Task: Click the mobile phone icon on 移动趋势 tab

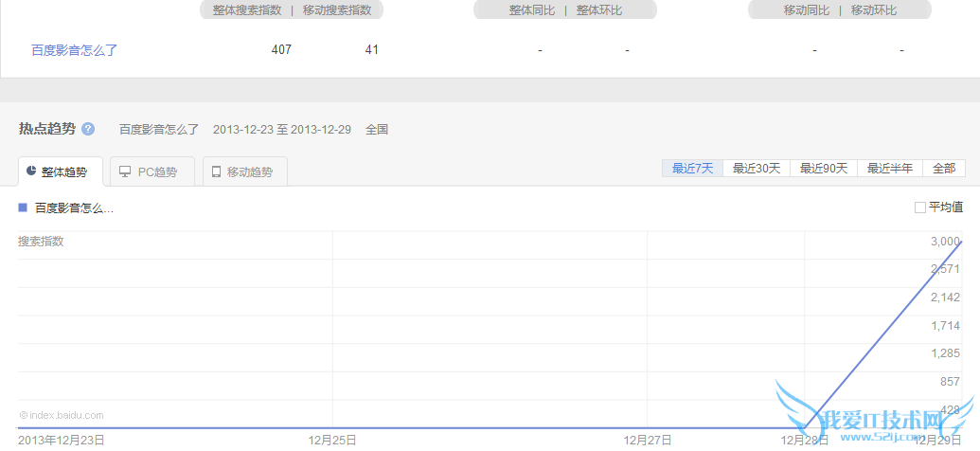Action: pyautogui.click(x=216, y=172)
